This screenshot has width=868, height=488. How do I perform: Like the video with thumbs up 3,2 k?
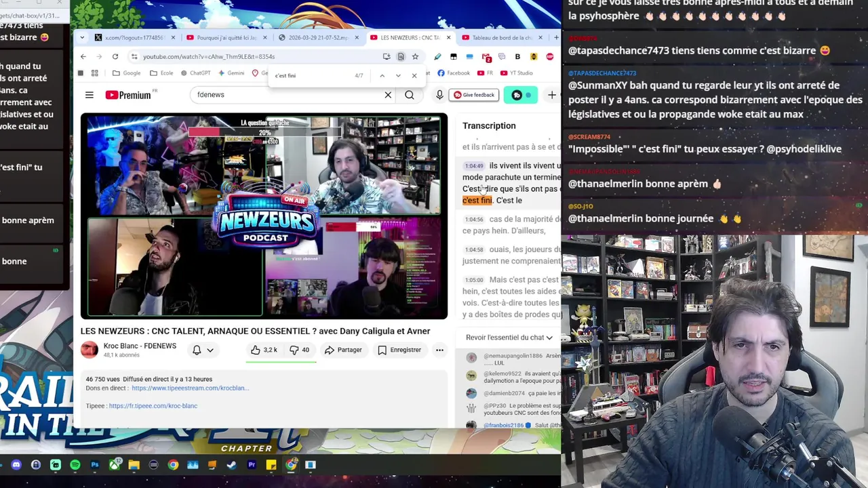[x=263, y=350]
